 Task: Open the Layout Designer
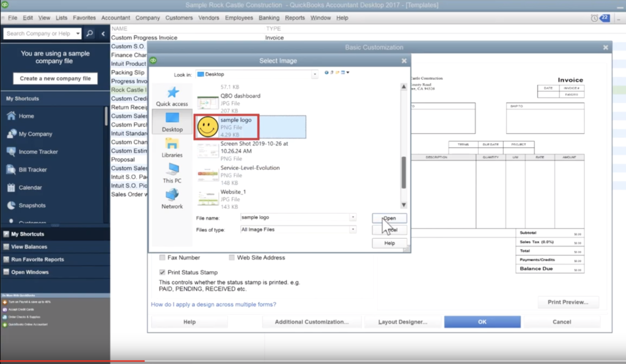click(402, 322)
